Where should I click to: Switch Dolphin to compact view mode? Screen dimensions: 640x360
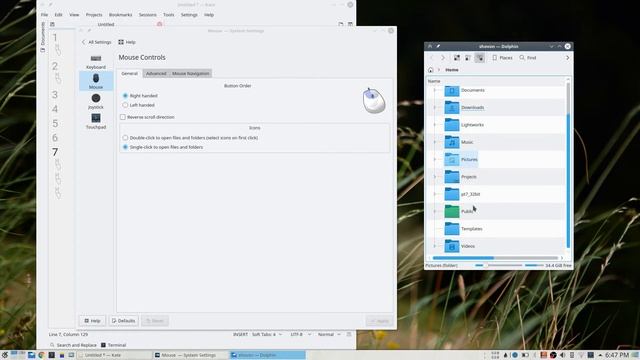(468, 58)
